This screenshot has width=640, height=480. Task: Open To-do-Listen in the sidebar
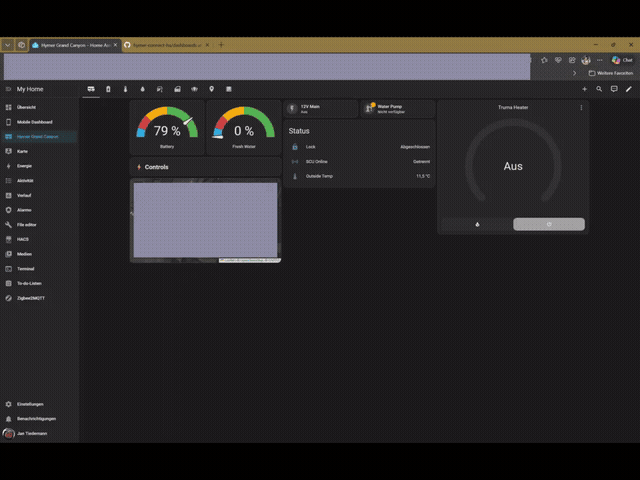[40, 284]
